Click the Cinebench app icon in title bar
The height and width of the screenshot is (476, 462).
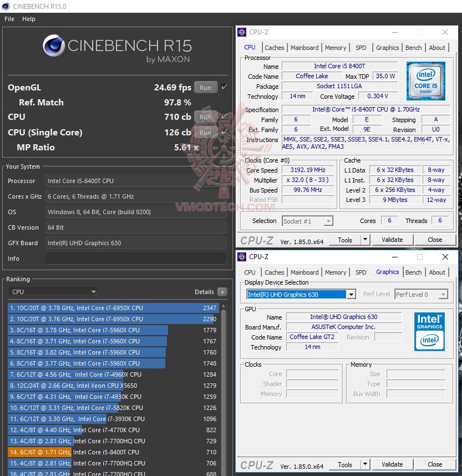pos(6,6)
